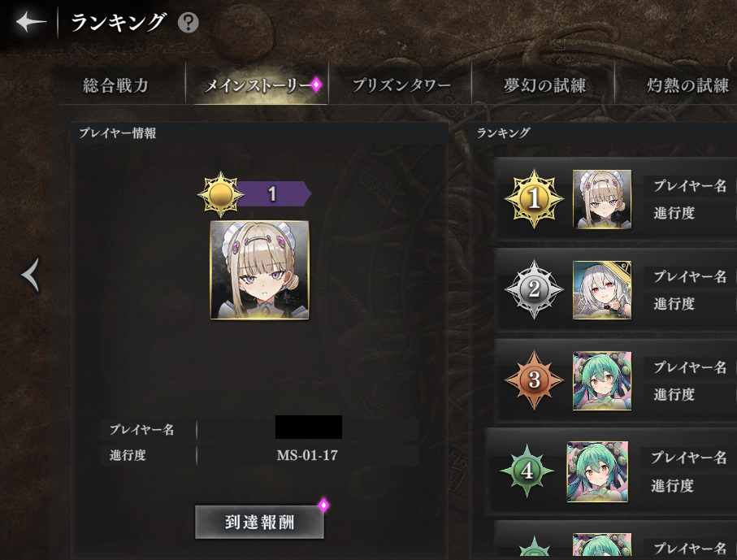737x560 pixels.
Task: Open the プリズンタワー tab
Action: pos(401,85)
